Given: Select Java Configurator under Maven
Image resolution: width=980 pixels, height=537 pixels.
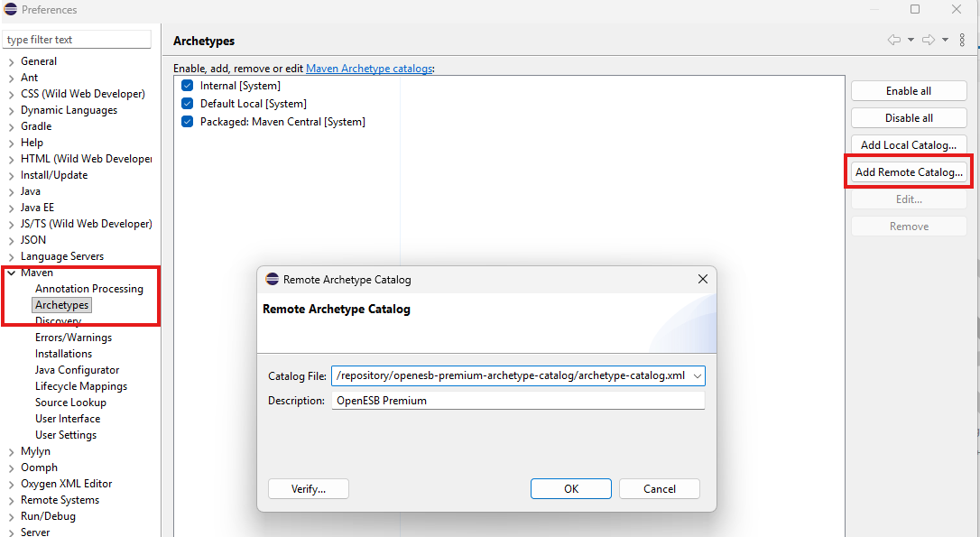Looking at the screenshot, I should (x=77, y=369).
